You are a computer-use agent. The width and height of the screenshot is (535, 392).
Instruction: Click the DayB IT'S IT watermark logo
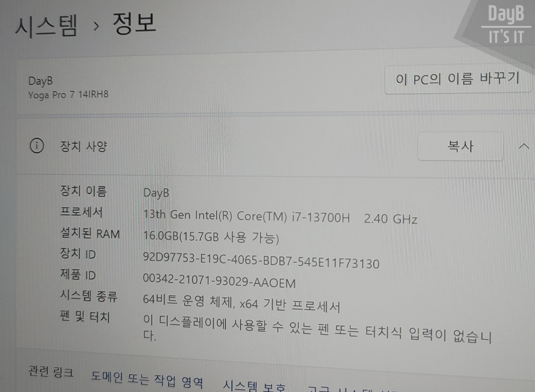point(505,24)
